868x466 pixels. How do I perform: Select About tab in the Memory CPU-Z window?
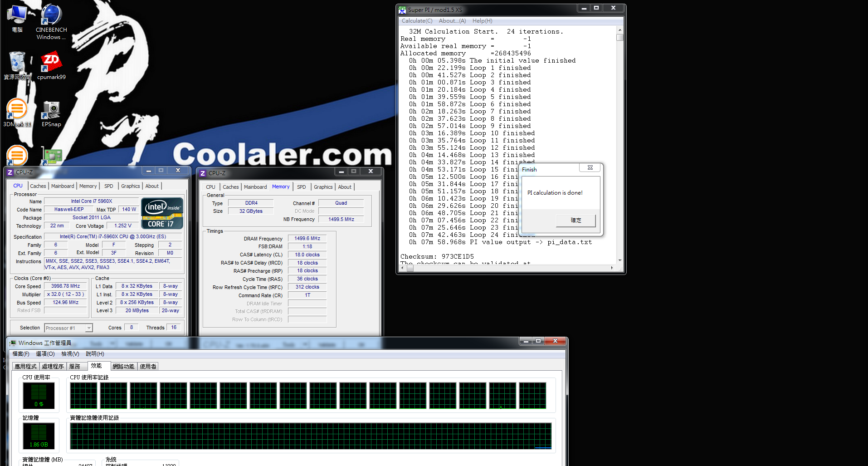(345, 187)
